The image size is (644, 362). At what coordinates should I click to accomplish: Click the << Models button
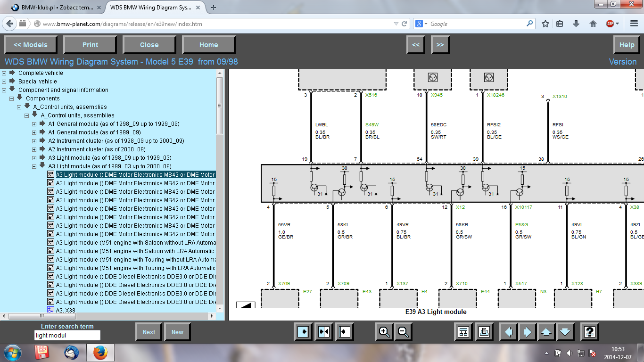click(31, 45)
